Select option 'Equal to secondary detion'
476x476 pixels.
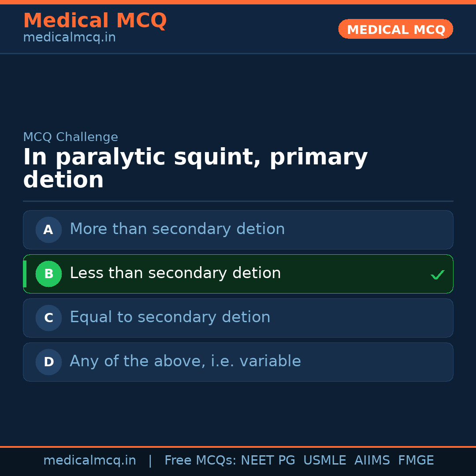(x=170, y=317)
